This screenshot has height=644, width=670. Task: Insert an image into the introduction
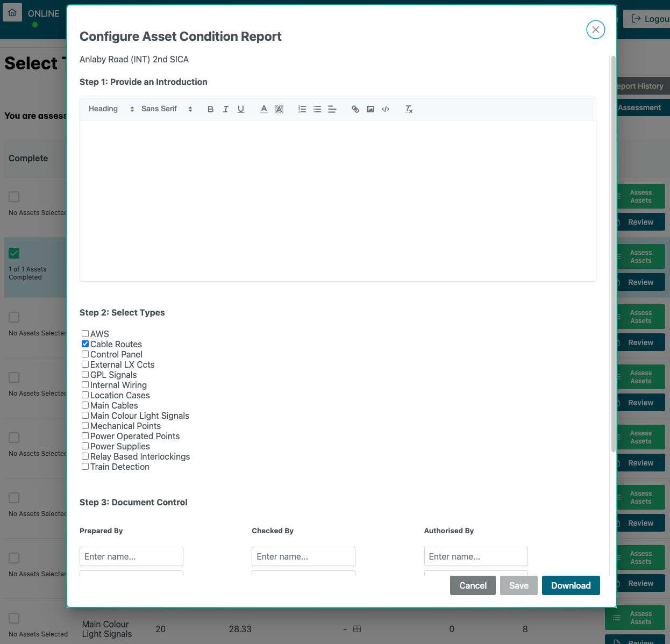click(x=370, y=109)
